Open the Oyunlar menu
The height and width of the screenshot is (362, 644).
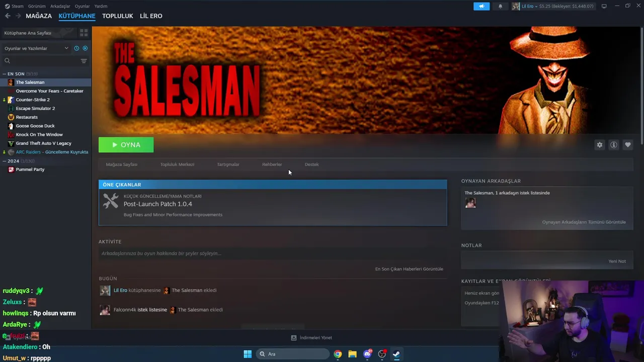point(83,6)
